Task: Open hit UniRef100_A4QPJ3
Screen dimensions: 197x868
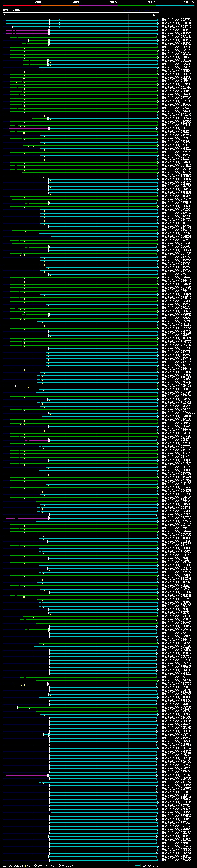Action: click(x=176, y=30)
